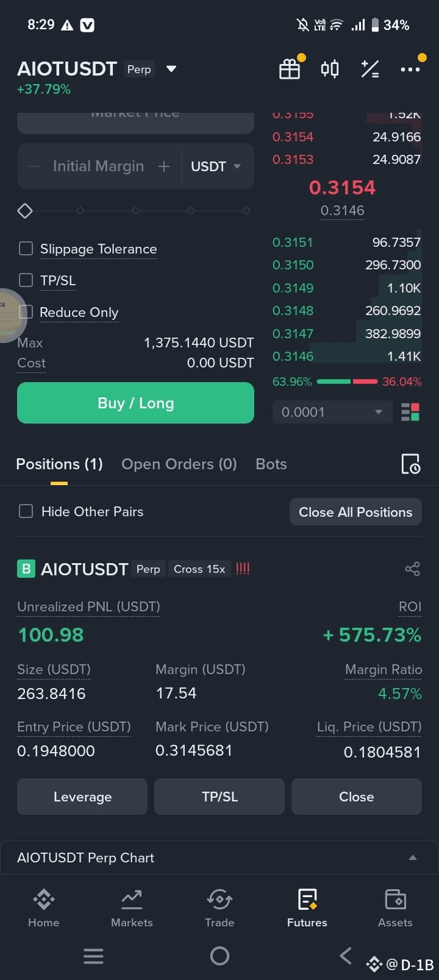Image resolution: width=439 pixels, height=980 pixels.
Task: Expand the 0.0001 price precision dropdown
Action: [x=332, y=412]
